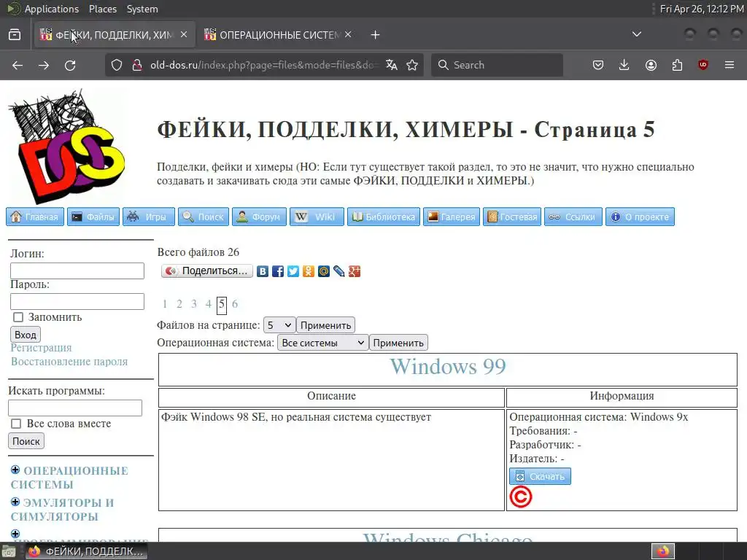Open the downloads panel icon
Image resolution: width=747 pixels, height=560 pixels.
(x=624, y=65)
